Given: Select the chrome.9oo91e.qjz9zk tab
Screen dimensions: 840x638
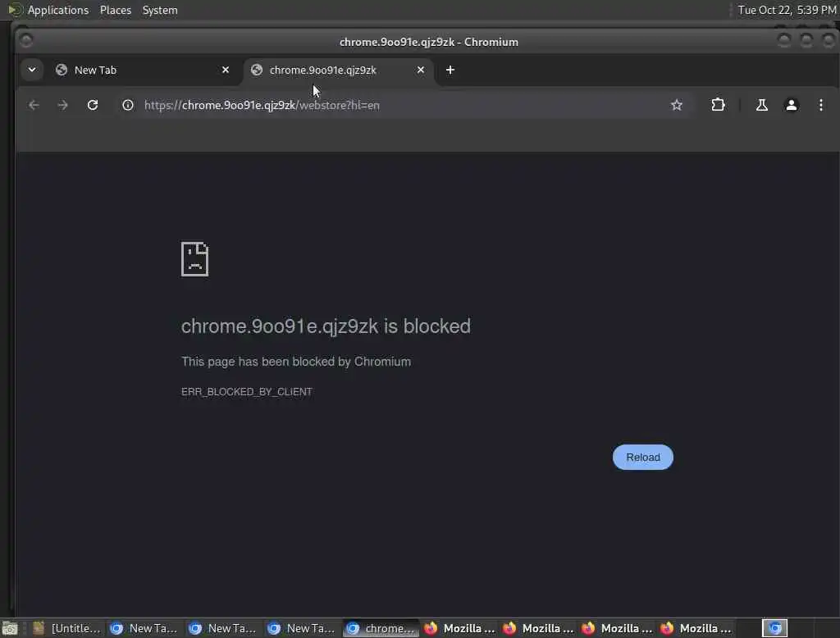Looking at the screenshot, I should [337, 71].
